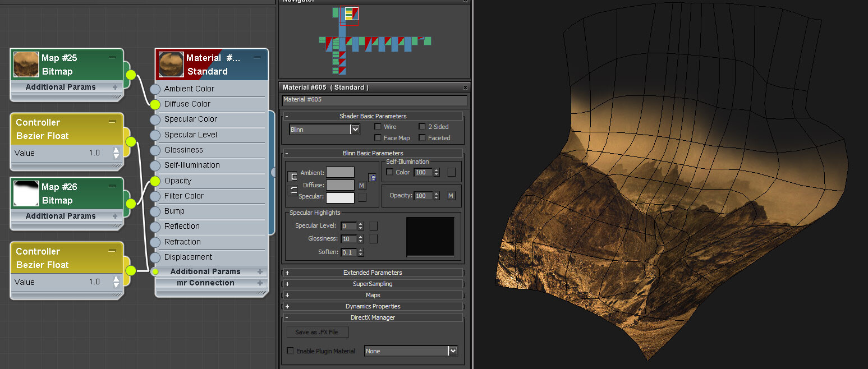Toggle Self-Illumination Color checkbox
Viewport: 868px width, 369px height.
point(390,172)
